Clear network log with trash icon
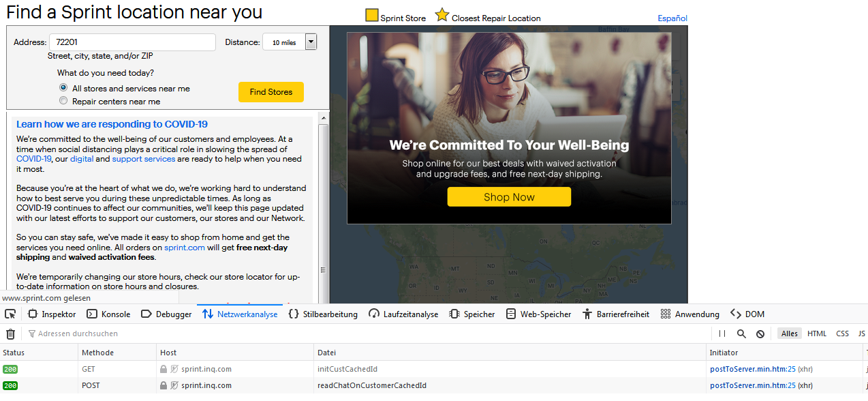The image size is (868, 401). coord(10,333)
